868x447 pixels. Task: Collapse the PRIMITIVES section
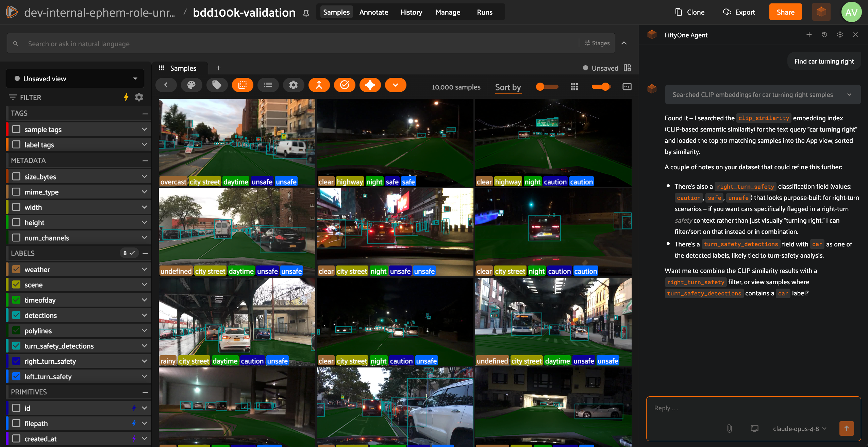click(145, 392)
